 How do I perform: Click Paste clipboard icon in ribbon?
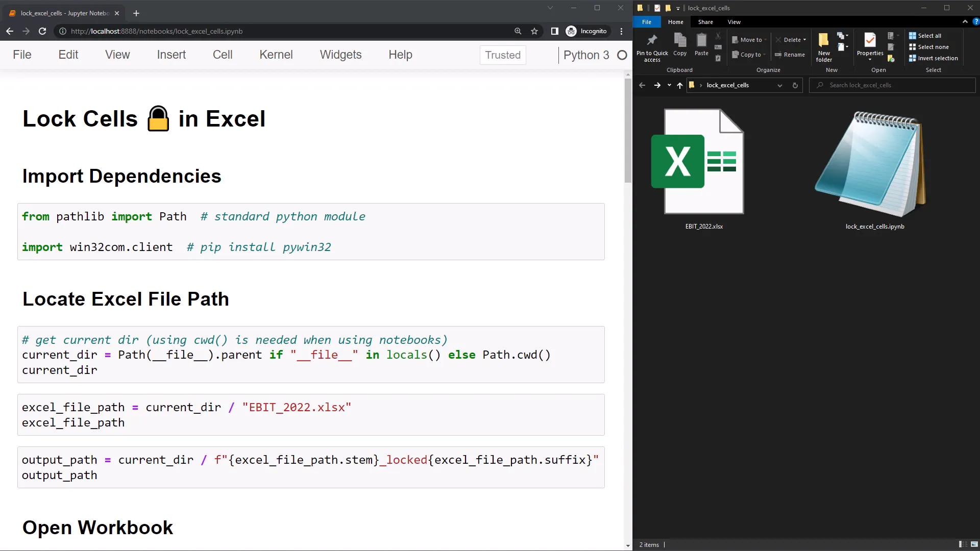pos(701,41)
